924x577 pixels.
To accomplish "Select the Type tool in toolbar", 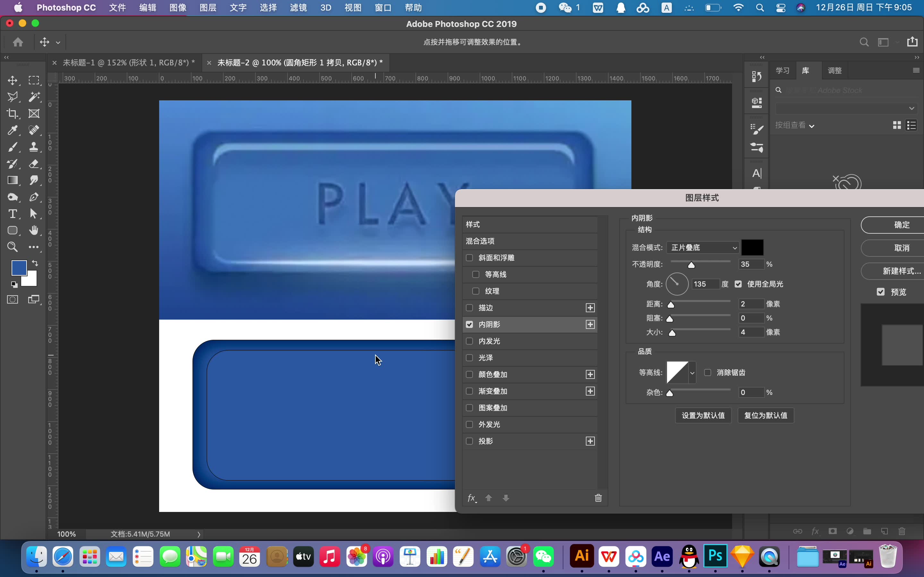I will [x=13, y=214].
